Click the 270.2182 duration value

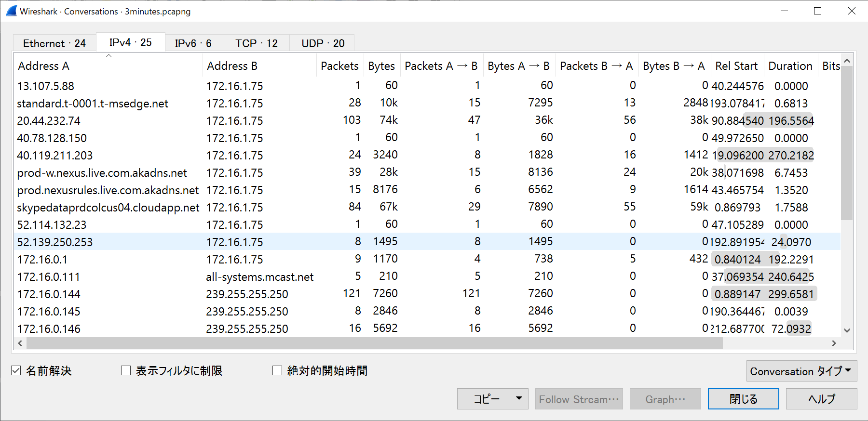791,156
